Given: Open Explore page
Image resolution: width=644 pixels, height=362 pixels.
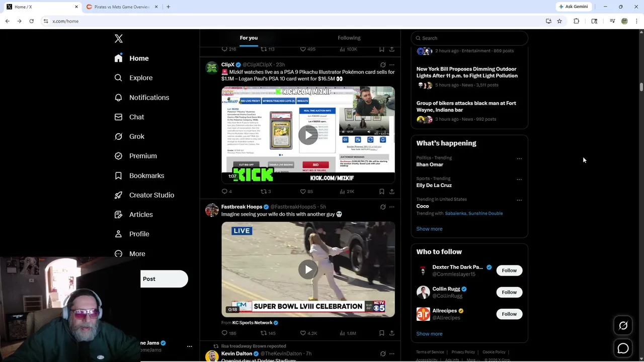Looking at the screenshot, I should 133,78.
